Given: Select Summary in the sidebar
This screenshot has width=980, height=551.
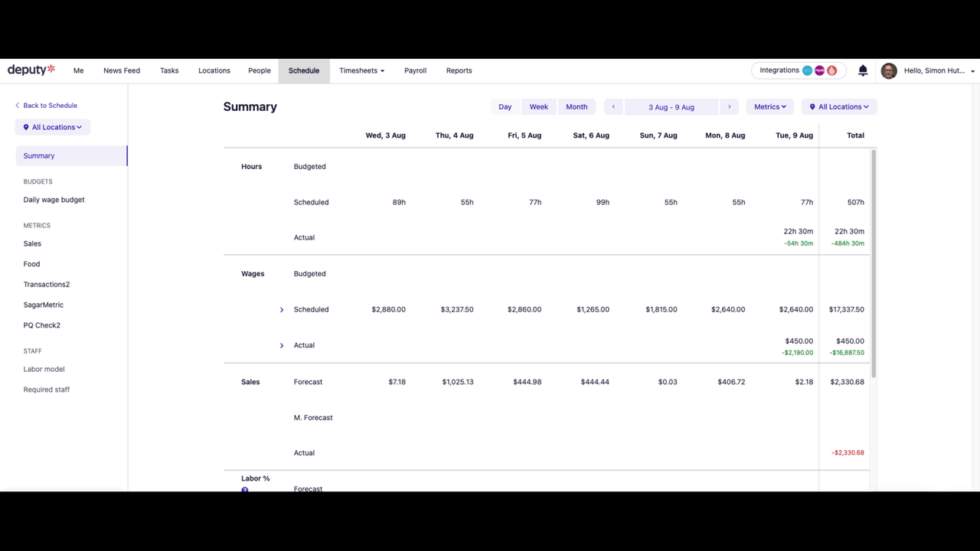Looking at the screenshot, I should coord(71,155).
